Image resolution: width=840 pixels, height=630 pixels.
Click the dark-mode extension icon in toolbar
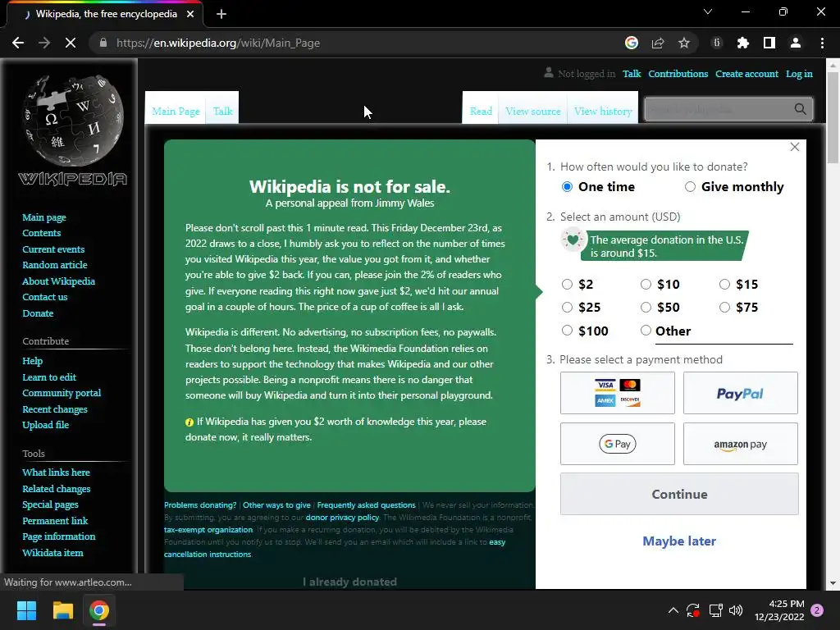(x=717, y=43)
